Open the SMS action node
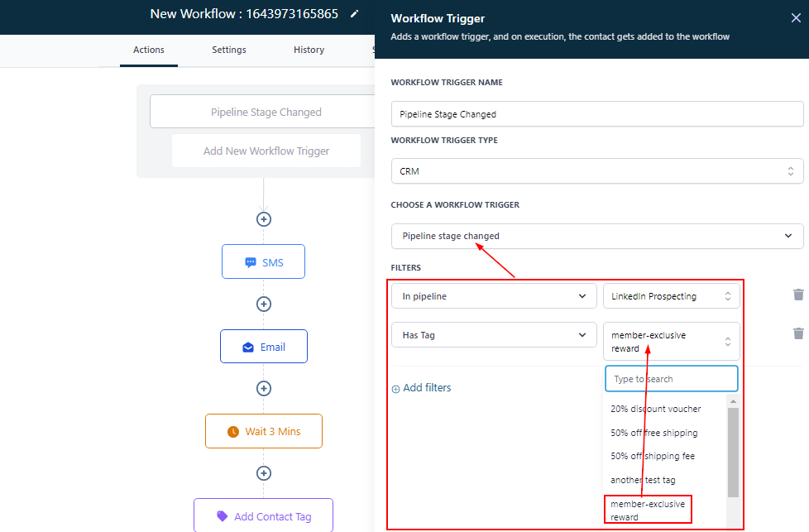The image size is (809, 532). point(264,261)
